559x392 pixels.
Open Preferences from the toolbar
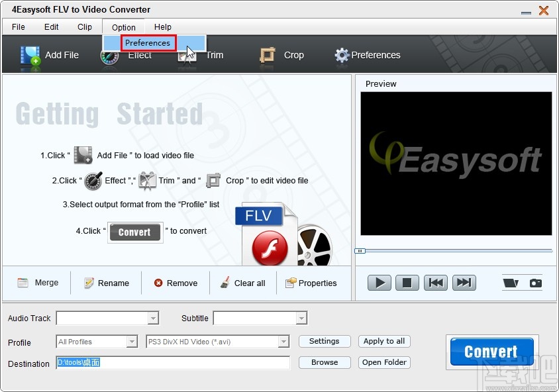point(368,55)
